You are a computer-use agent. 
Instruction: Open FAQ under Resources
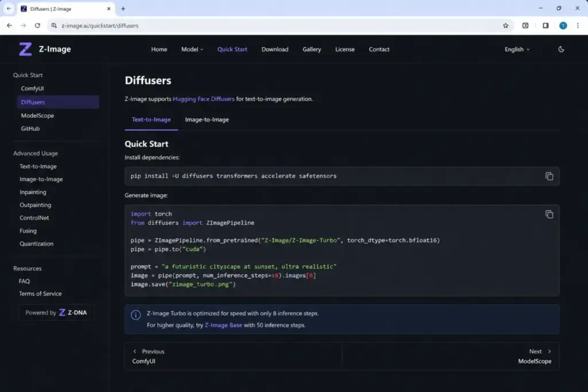24,281
